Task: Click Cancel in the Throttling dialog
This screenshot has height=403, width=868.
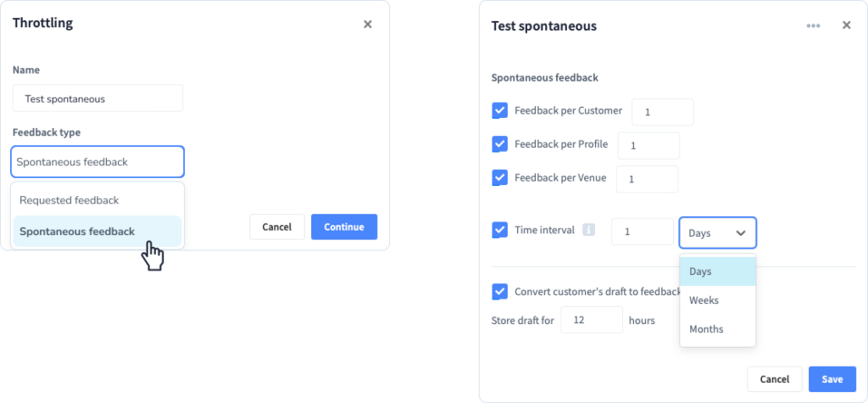Action: point(277,227)
